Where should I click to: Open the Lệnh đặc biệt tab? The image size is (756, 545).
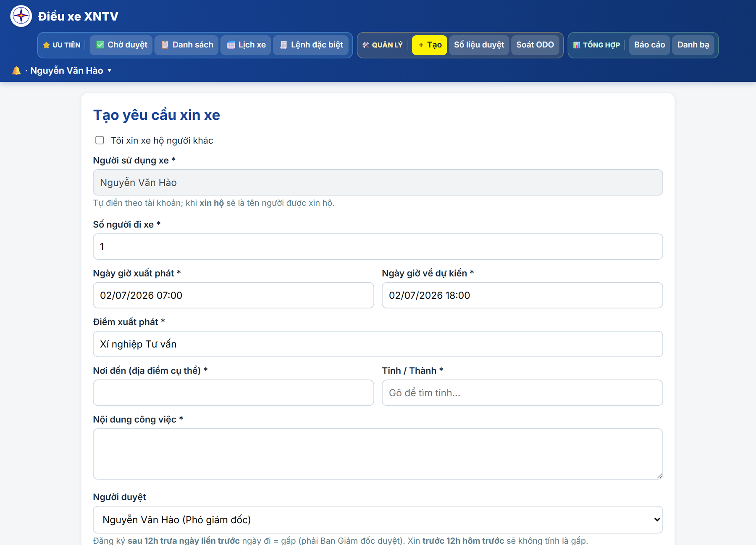tap(311, 45)
